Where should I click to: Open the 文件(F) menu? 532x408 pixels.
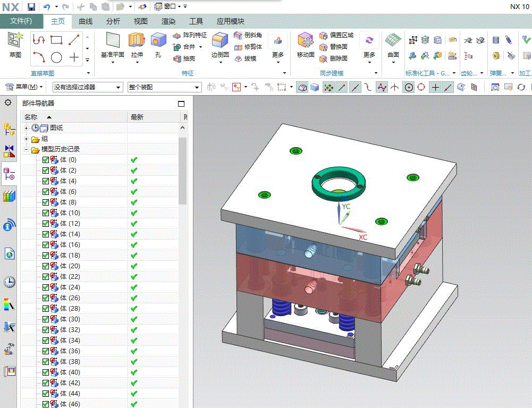pos(21,21)
